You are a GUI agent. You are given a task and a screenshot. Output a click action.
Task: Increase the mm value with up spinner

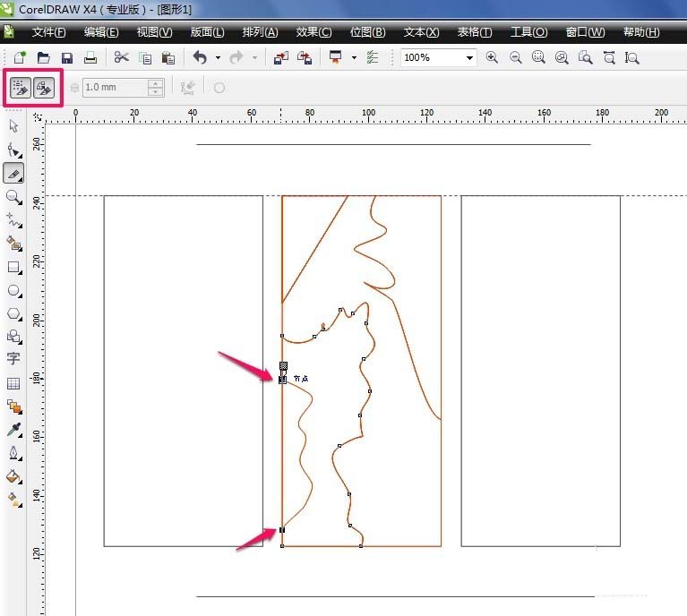click(156, 82)
